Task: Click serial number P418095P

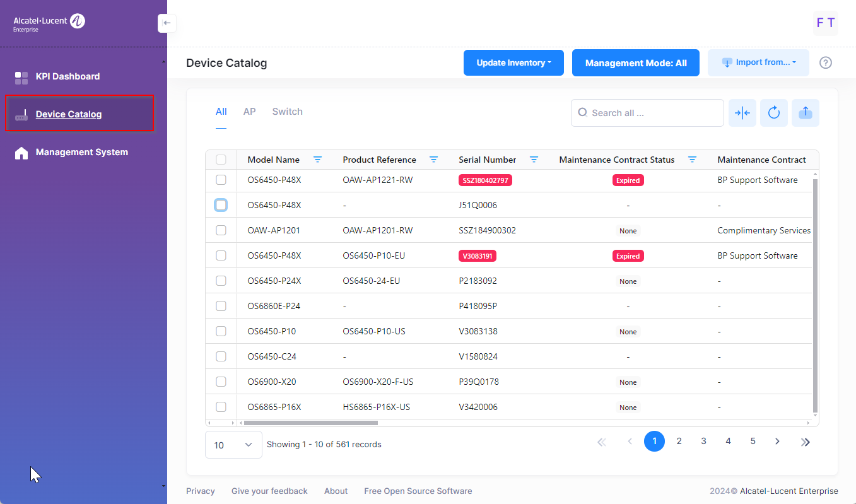Action: click(x=478, y=306)
